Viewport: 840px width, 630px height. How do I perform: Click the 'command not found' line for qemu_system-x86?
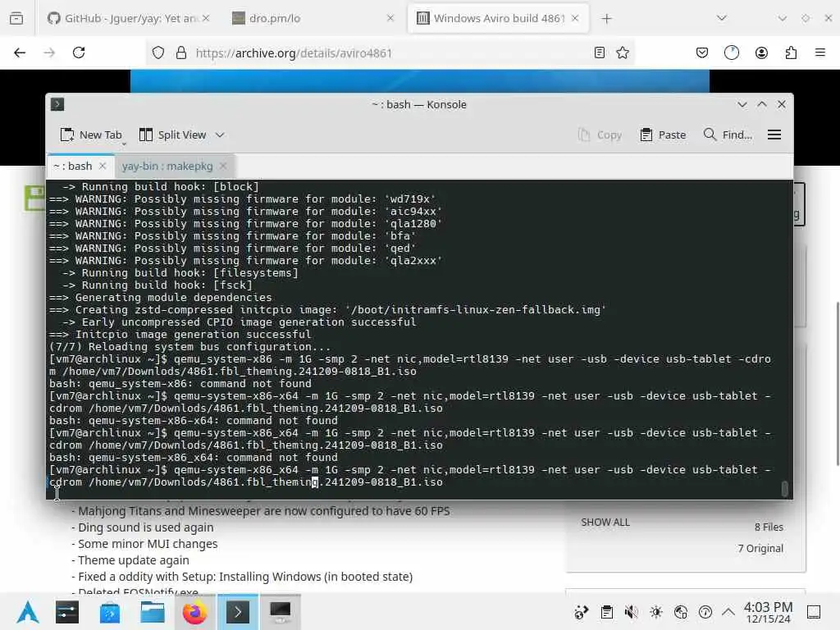pos(180,384)
